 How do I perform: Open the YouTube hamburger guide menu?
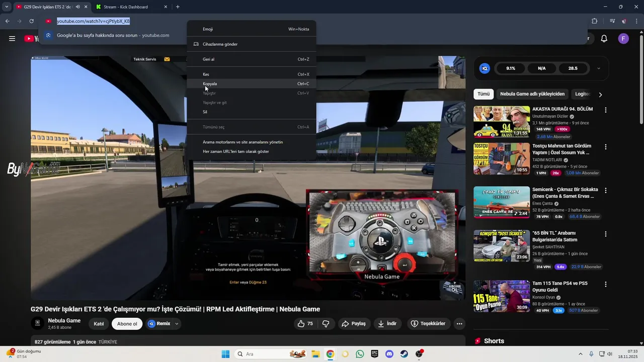point(12,39)
